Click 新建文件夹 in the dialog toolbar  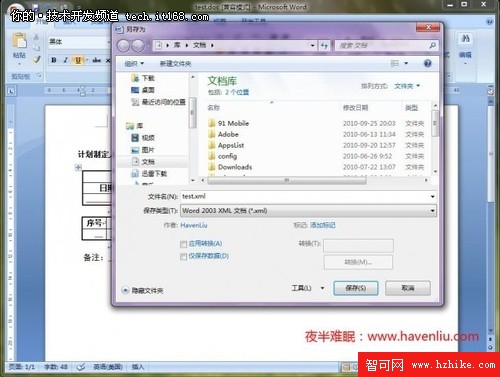(175, 63)
